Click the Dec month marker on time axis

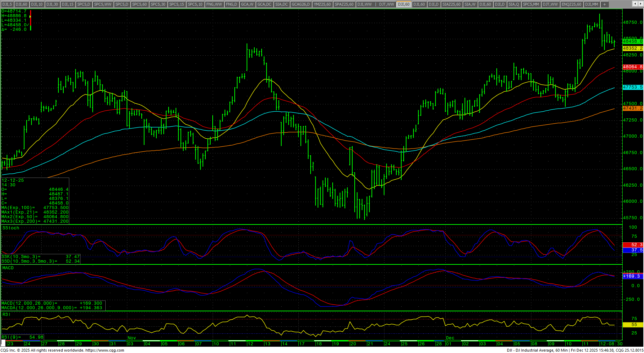[450, 338]
